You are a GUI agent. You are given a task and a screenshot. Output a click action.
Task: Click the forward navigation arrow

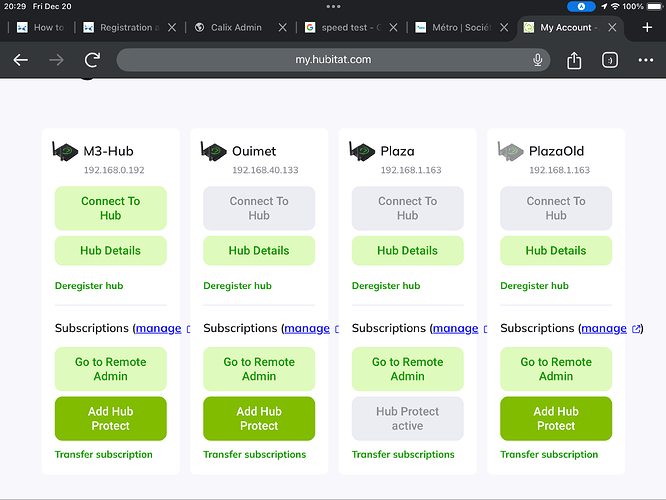point(56,60)
